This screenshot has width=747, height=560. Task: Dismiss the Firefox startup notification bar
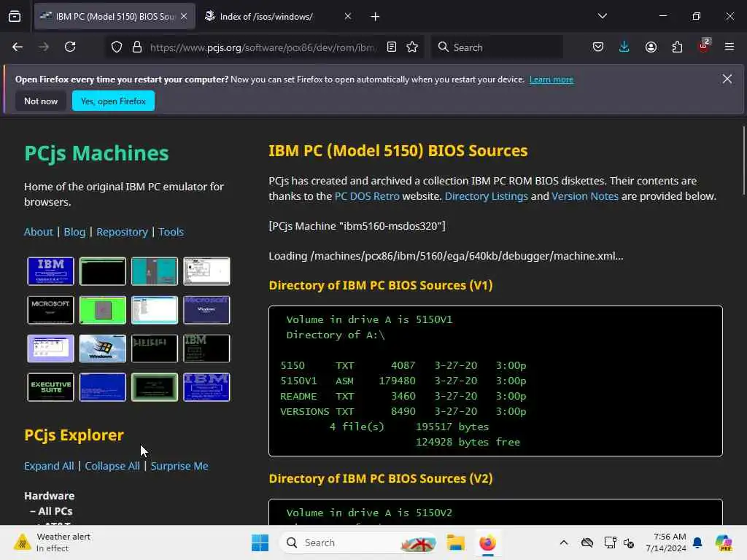click(727, 79)
